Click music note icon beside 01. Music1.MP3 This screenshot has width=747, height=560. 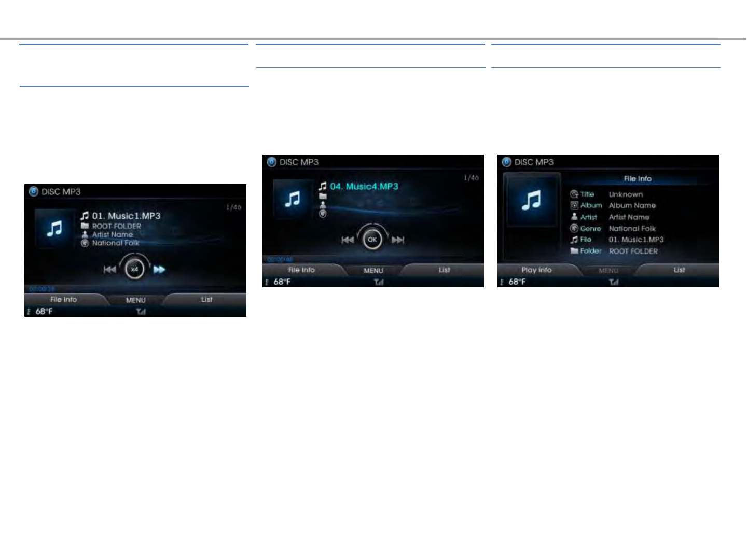coord(85,216)
